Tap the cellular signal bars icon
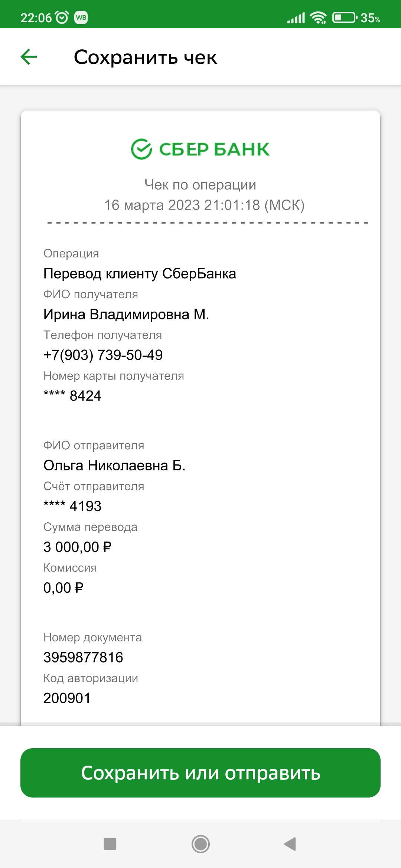The image size is (401, 868). [296, 17]
